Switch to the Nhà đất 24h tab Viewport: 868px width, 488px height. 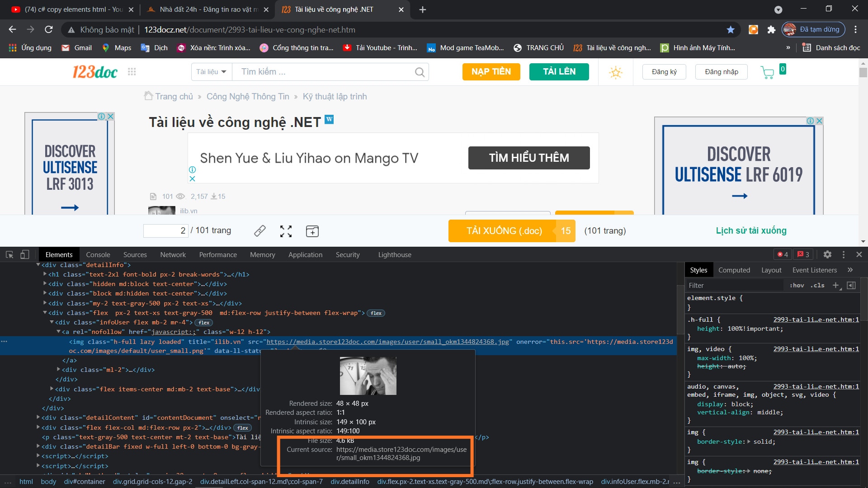(x=208, y=9)
